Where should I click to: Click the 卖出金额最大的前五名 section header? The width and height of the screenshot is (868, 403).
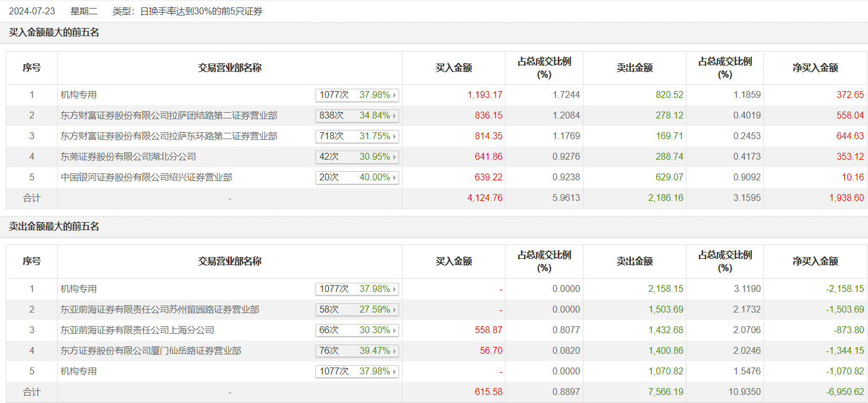(54, 227)
